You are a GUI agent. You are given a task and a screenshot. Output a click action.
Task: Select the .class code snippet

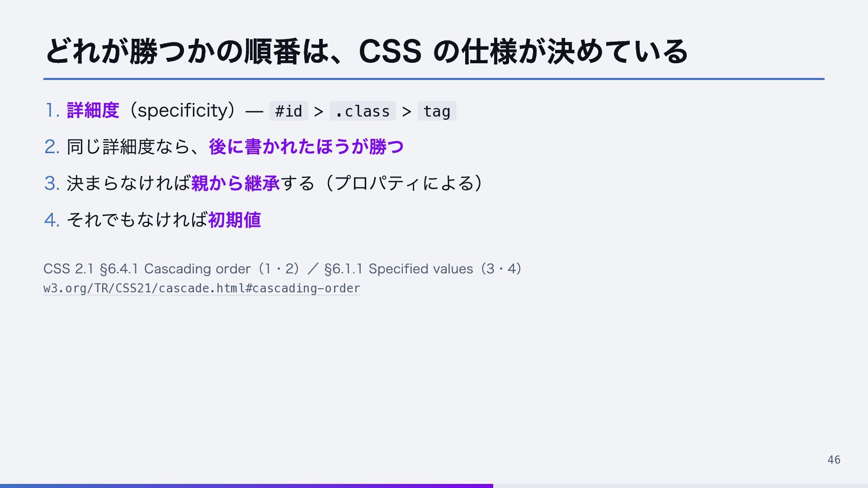pos(363,111)
